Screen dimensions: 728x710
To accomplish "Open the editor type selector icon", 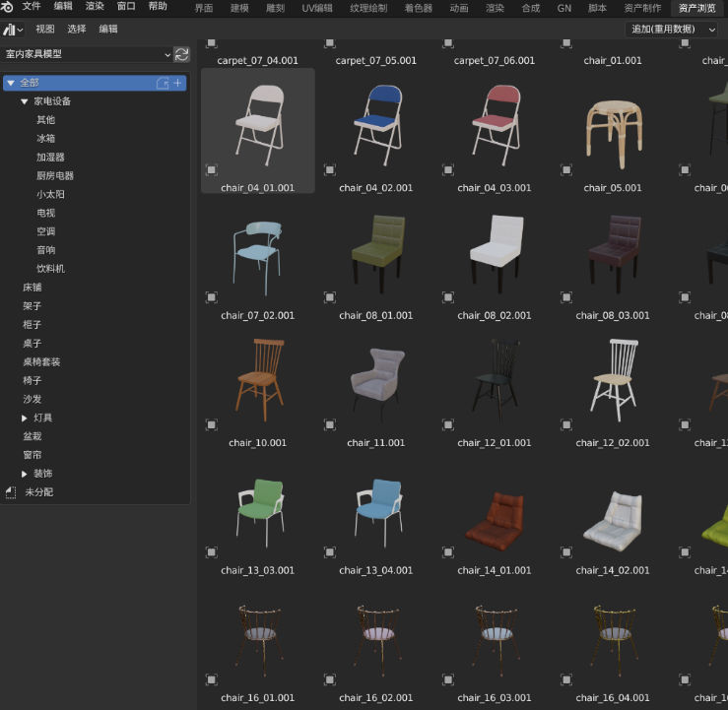I will [13, 30].
